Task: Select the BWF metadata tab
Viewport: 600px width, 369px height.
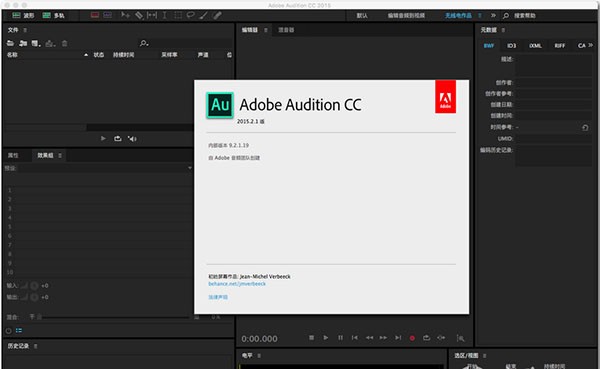Action: coord(489,46)
